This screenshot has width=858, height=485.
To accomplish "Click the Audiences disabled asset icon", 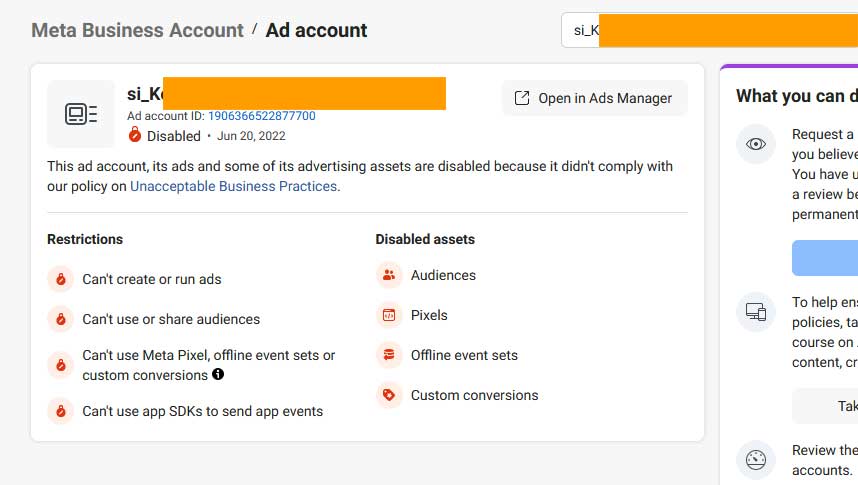I will coord(389,275).
